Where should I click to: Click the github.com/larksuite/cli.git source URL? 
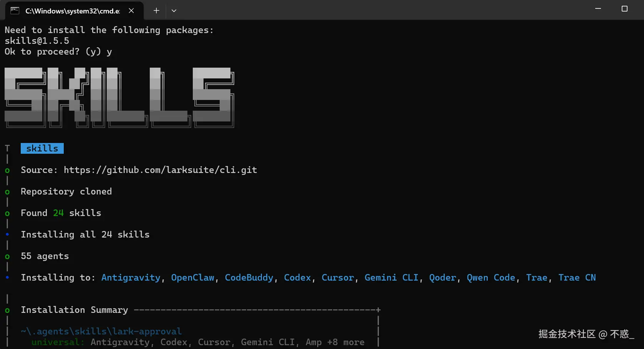[161, 170]
